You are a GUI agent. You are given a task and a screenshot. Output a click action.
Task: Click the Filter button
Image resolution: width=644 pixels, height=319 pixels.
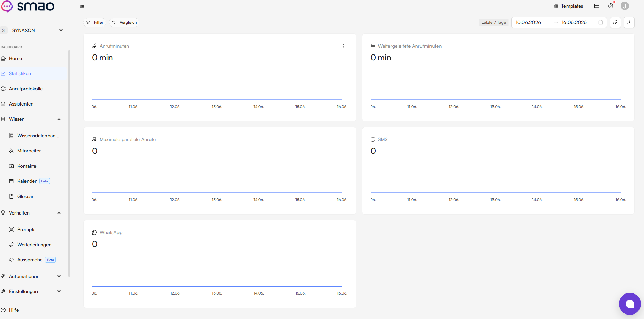click(x=95, y=22)
